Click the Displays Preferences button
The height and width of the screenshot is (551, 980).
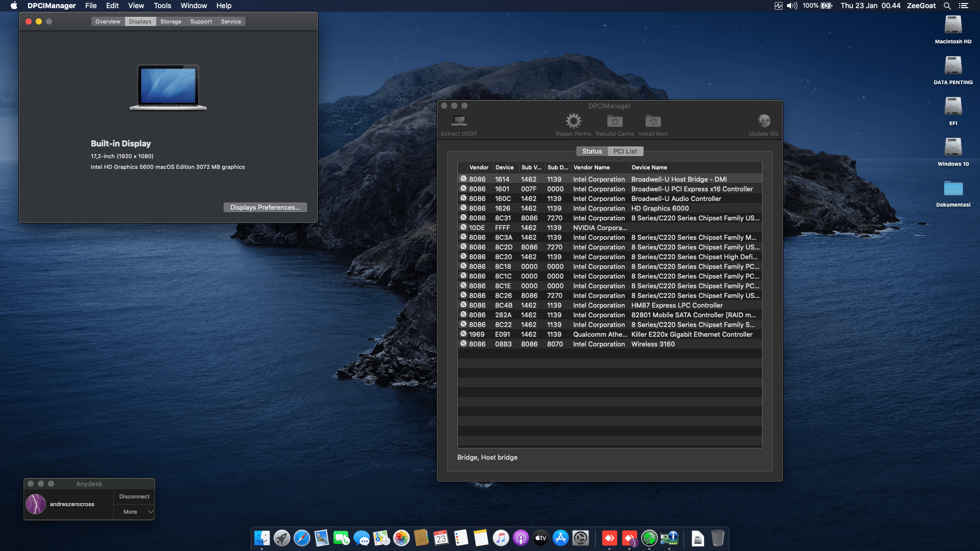pyautogui.click(x=265, y=207)
